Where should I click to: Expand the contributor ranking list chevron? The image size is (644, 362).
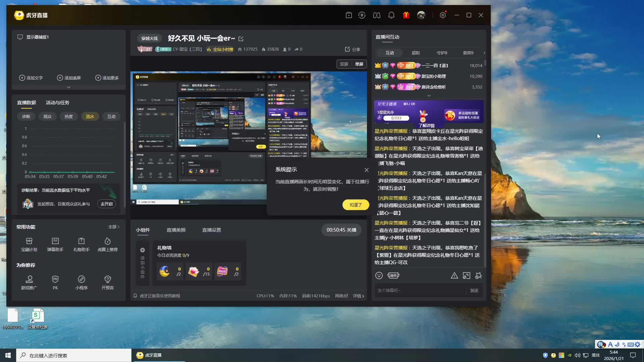(429, 96)
